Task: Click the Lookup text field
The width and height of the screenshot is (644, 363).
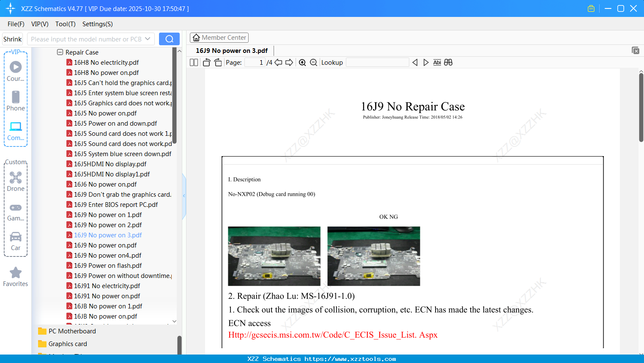Action: 378,63
